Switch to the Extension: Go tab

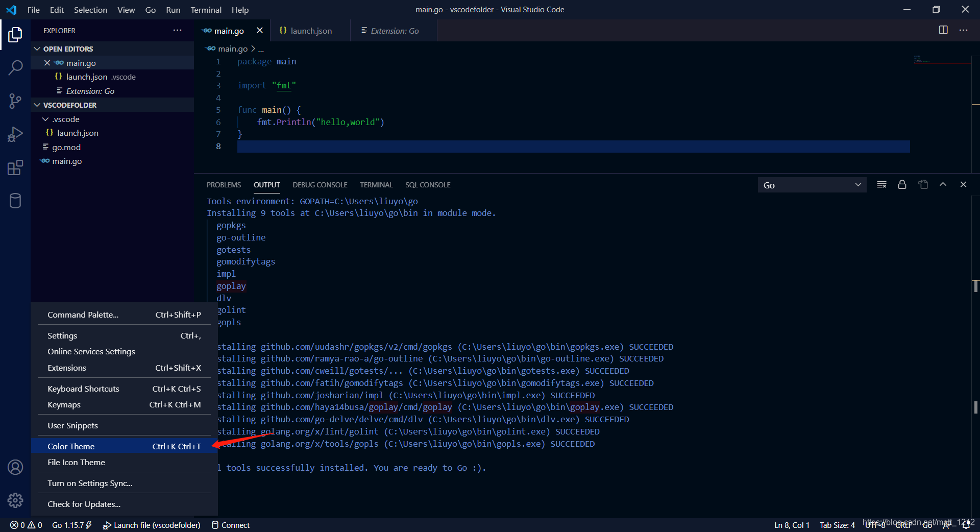coord(394,31)
